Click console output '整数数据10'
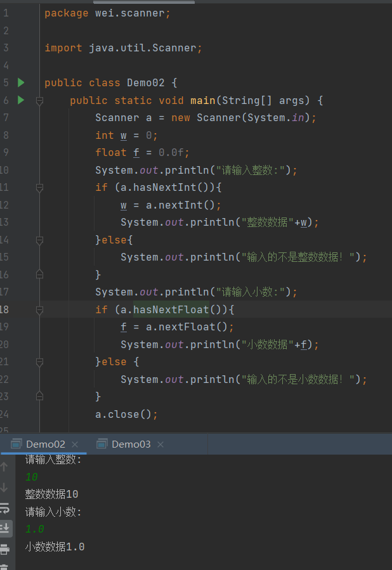The image size is (392, 570). [51, 495]
